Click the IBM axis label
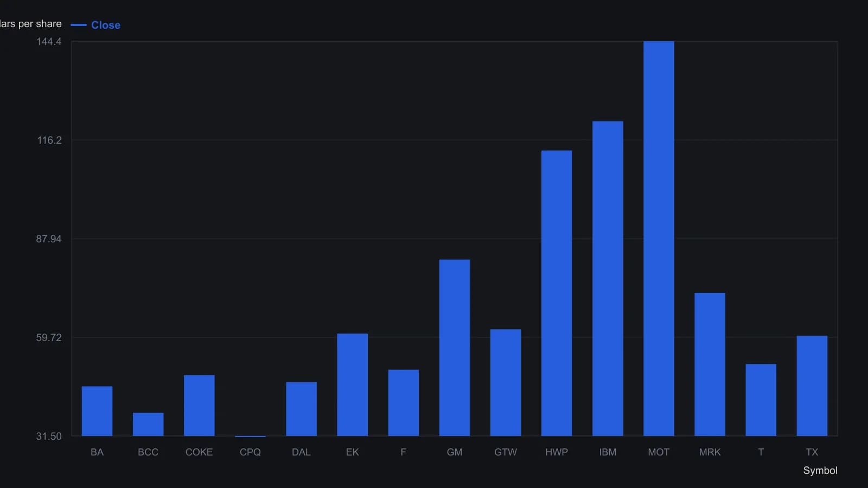 pos(608,452)
